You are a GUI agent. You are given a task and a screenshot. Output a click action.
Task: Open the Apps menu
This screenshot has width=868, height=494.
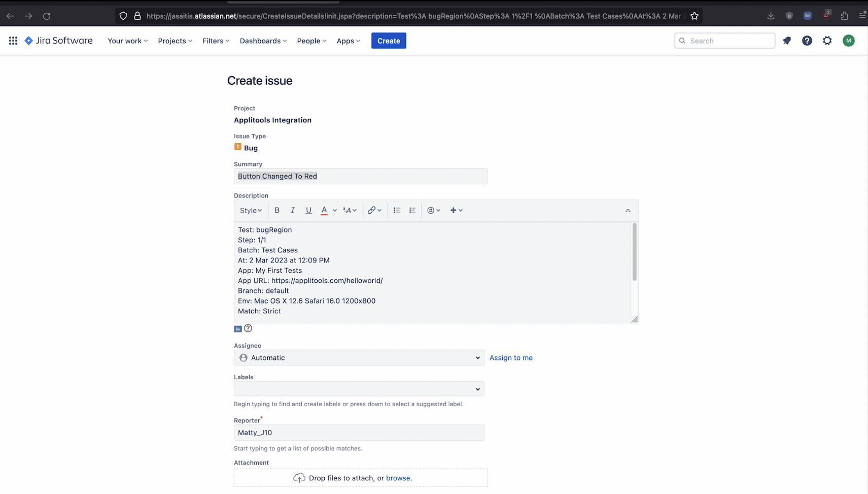pyautogui.click(x=349, y=41)
